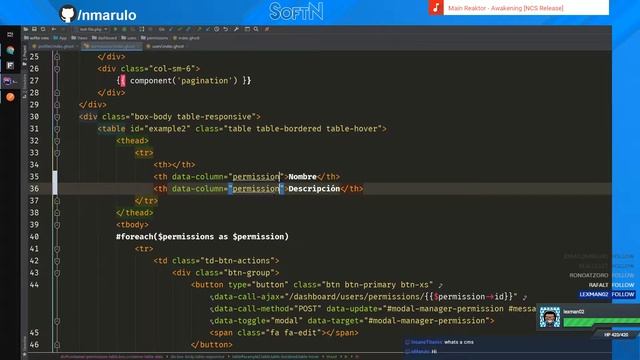Select the 'dashboard' breadcrumb folder
This screenshot has height=360, width=640.
click(x=104, y=38)
